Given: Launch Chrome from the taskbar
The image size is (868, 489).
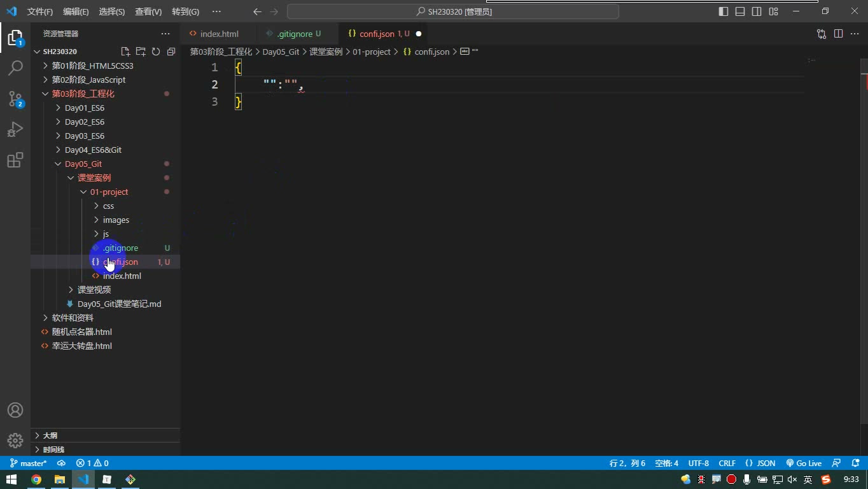Looking at the screenshot, I should [x=36, y=479].
